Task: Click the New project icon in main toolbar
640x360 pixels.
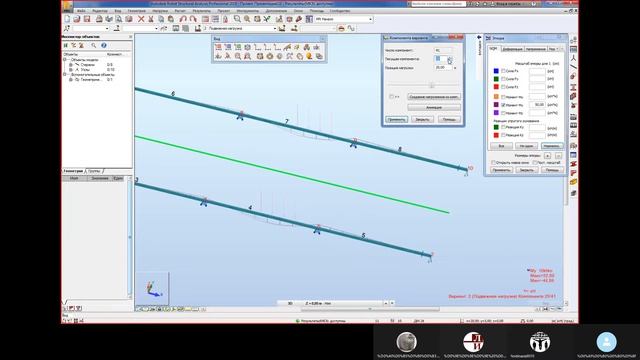Action: pyautogui.click(x=67, y=19)
